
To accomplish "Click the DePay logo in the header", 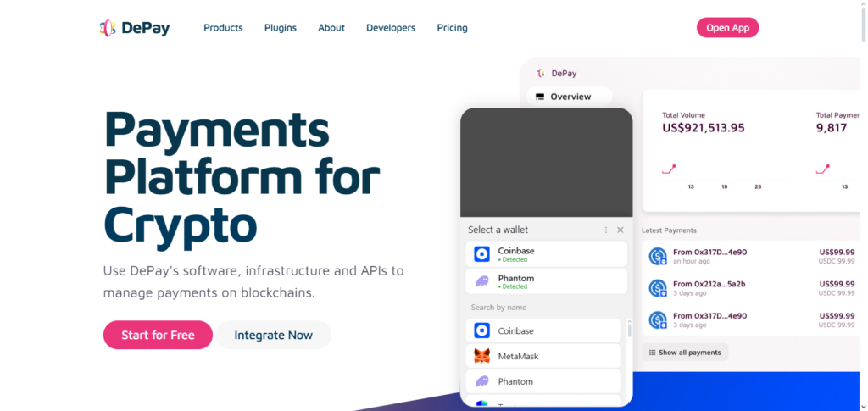I will tap(135, 28).
